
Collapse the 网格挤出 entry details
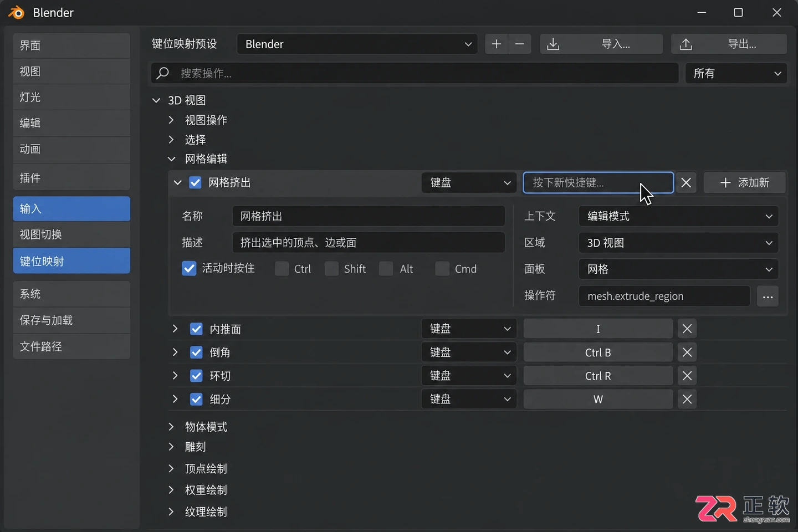tap(177, 182)
